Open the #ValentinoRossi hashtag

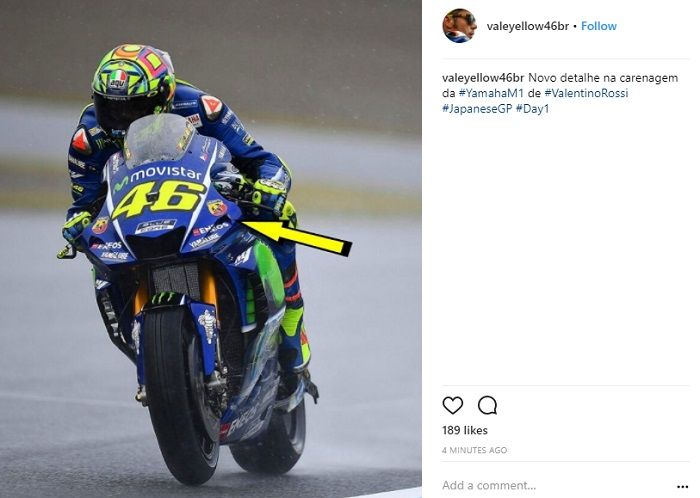click(x=586, y=93)
